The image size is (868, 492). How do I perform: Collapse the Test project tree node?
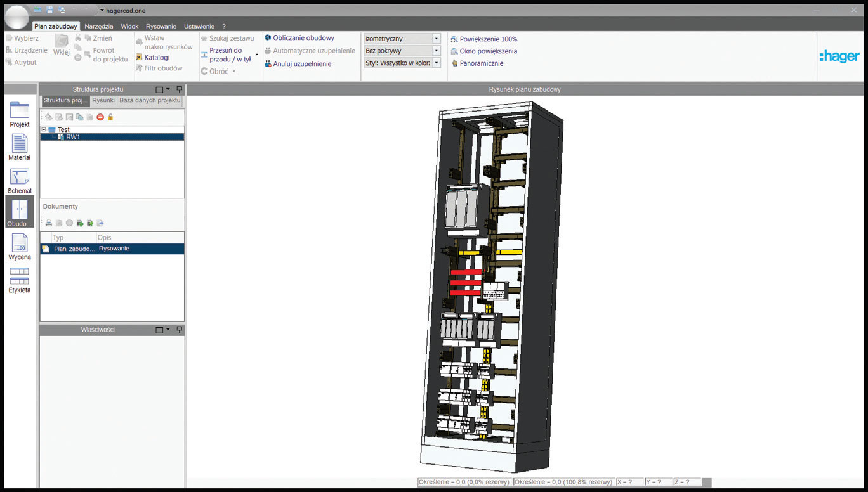44,129
